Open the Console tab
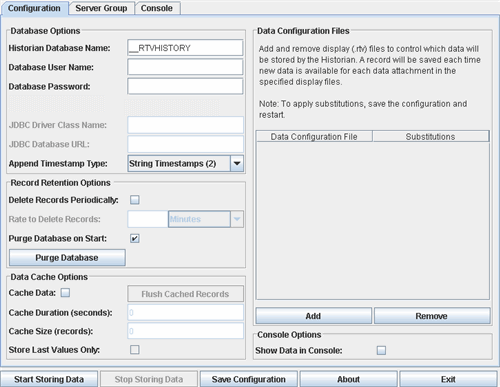The width and height of the screenshot is (500, 387). pos(157,8)
